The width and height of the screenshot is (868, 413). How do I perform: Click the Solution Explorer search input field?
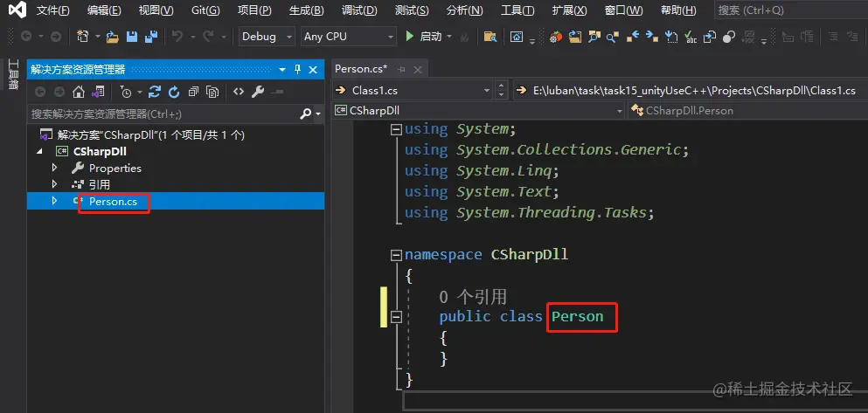pos(163,114)
